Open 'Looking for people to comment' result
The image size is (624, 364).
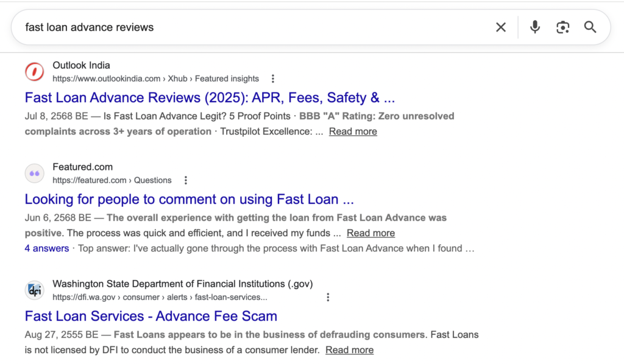point(189,199)
